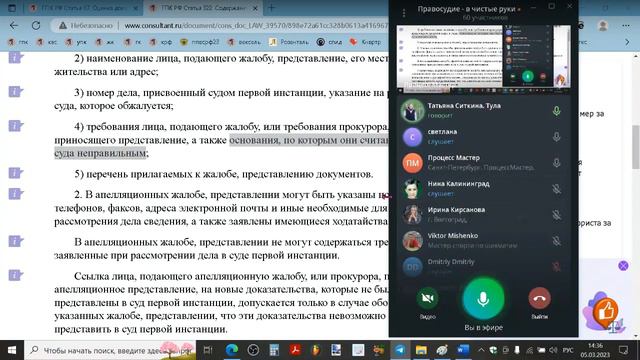Select participant светлана in the list
The width and height of the screenshot is (640, 360).
(x=483, y=137)
